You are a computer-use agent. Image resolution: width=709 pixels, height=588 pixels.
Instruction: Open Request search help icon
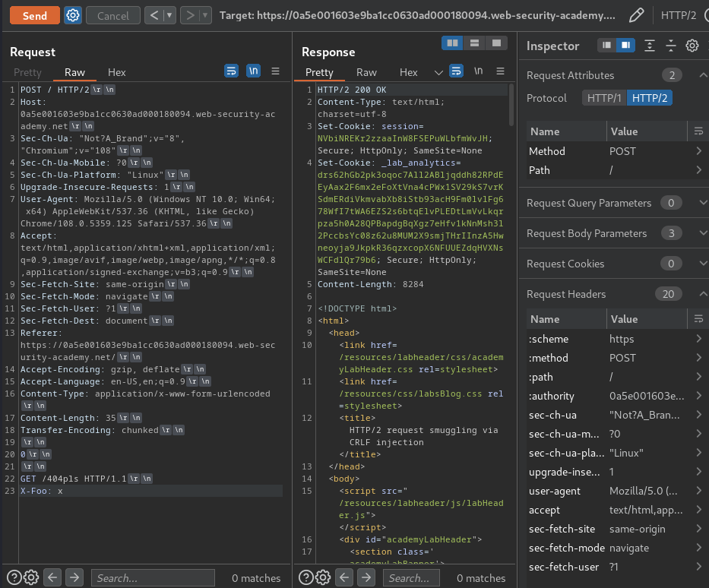point(14,577)
